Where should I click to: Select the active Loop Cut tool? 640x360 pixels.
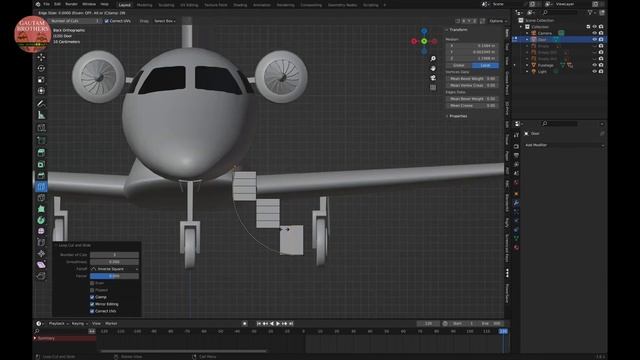tap(41, 187)
